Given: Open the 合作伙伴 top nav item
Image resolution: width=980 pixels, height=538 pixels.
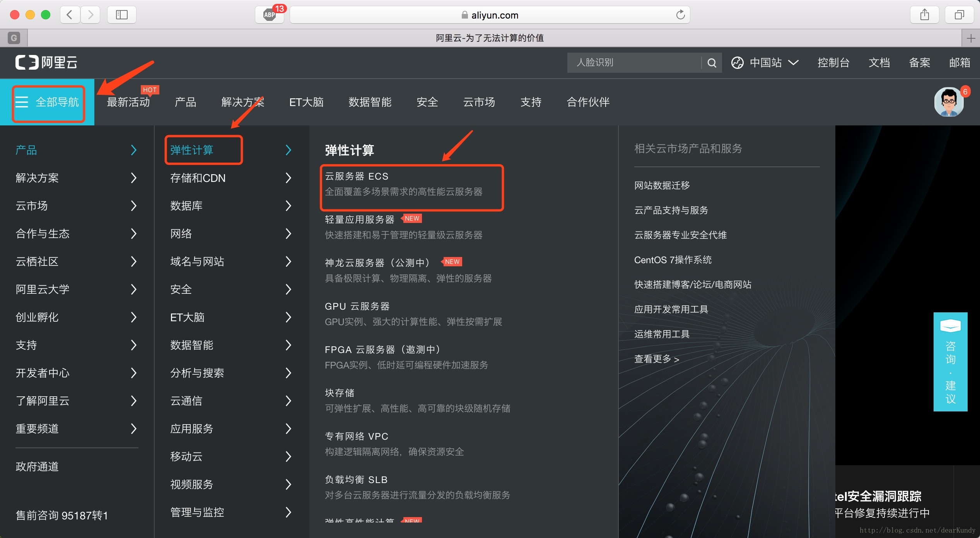Looking at the screenshot, I should pos(588,102).
